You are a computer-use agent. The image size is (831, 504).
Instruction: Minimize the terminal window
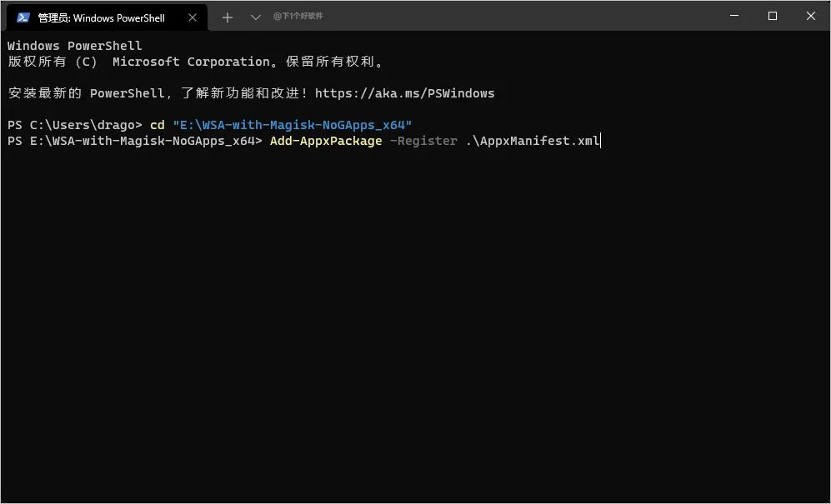pyautogui.click(x=734, y=16)
